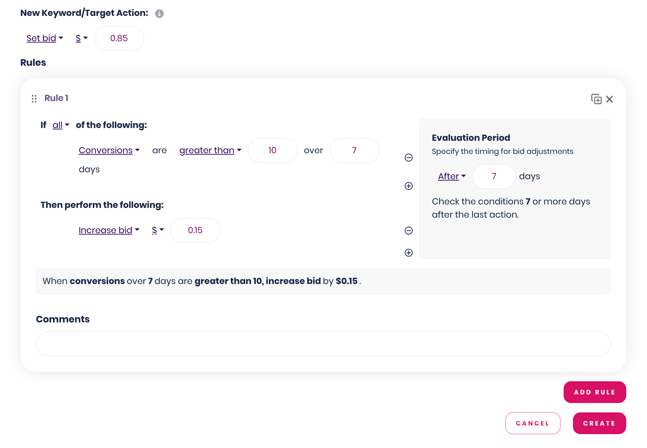Open the currency dropdown next to Set bid

click(82, 39)
